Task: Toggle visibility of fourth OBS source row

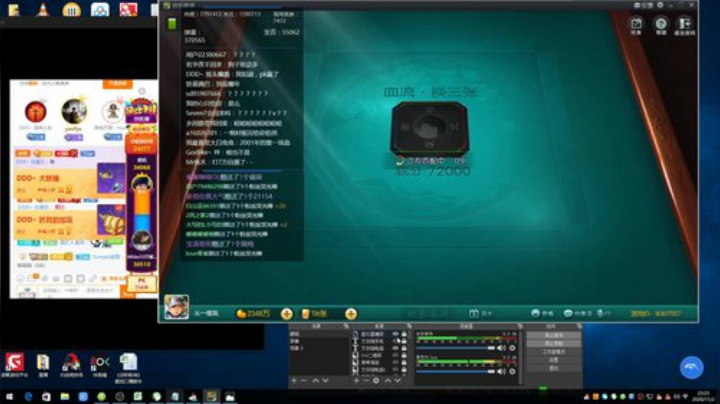Action: (x=395, y=355)
